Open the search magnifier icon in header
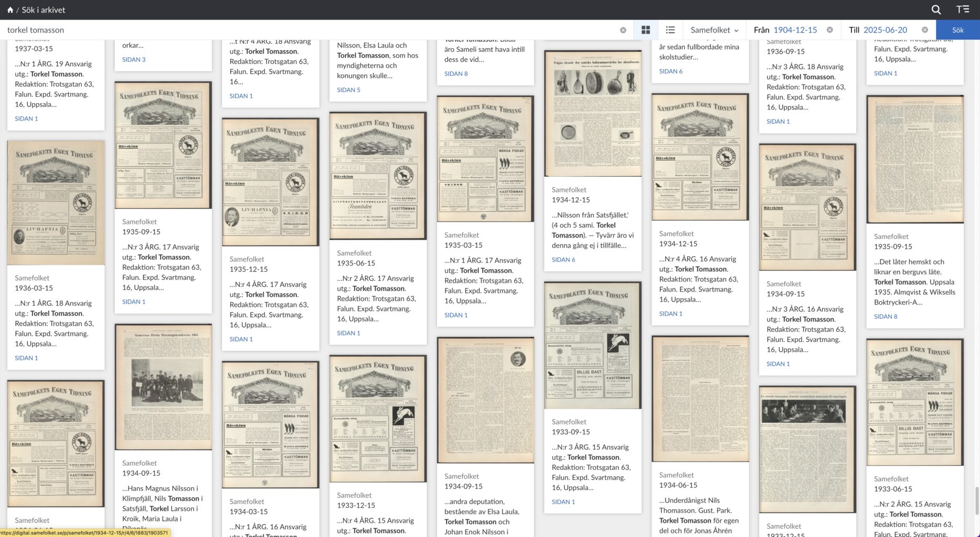This screenshot has width=980, height=537. coord(936,9)
